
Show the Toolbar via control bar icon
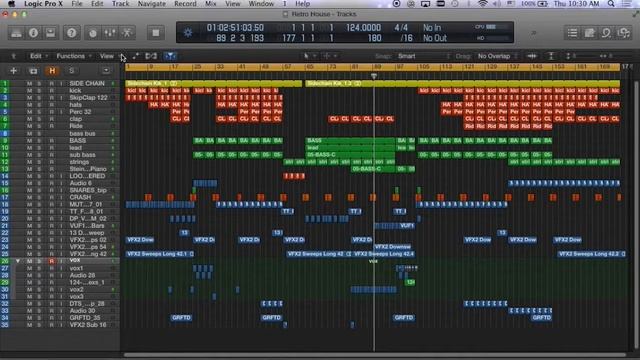coord(51,33)
